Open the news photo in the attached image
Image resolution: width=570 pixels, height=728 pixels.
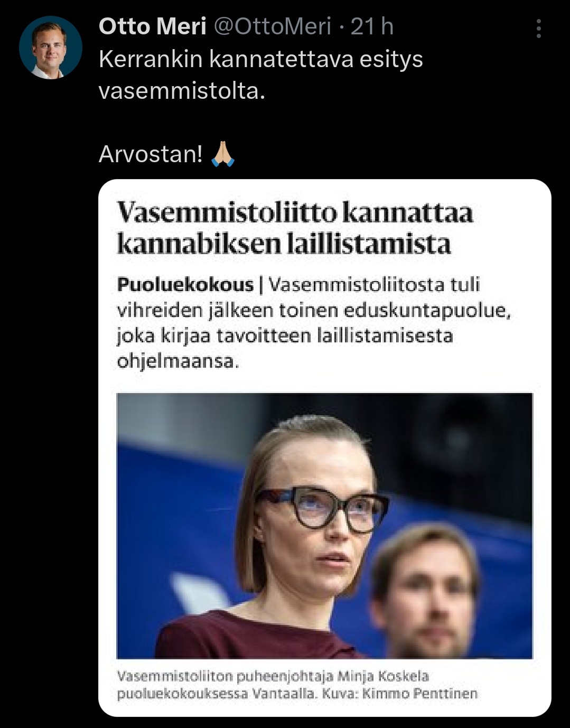click(x=324, y=525)
